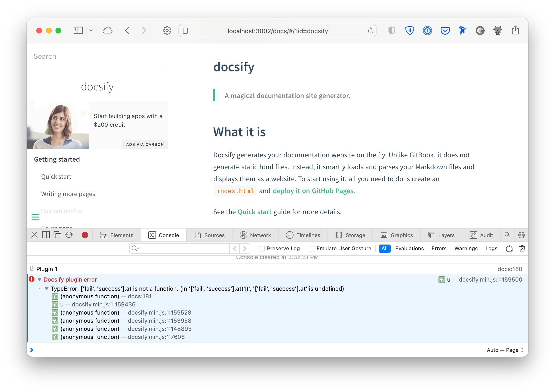Open the Timelines tab
This screenshot has width=555, height=392.
[x=303, y=235]
